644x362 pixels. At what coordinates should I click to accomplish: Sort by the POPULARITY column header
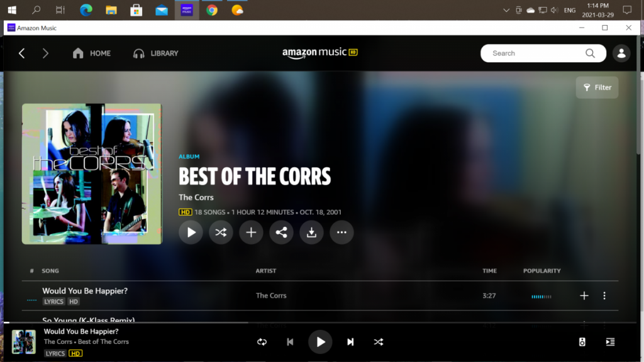click(541, 271)
